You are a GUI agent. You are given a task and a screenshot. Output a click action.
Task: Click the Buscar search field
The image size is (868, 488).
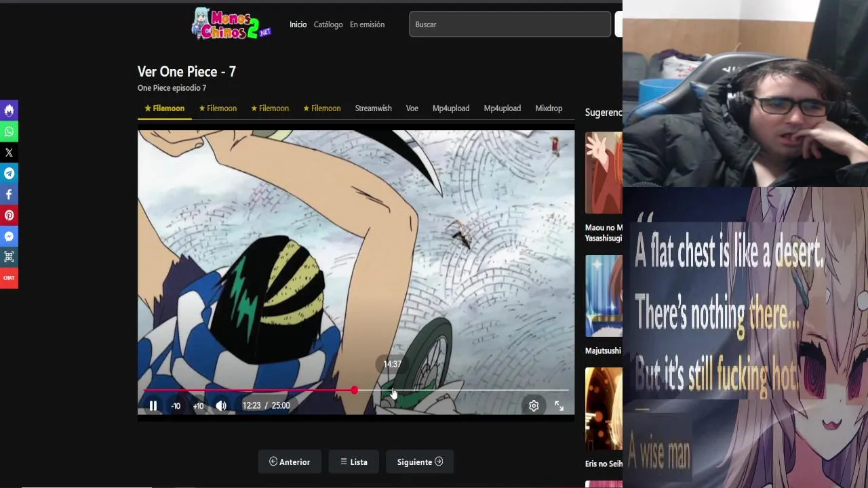pyautogui.click(x=510, y=24)
